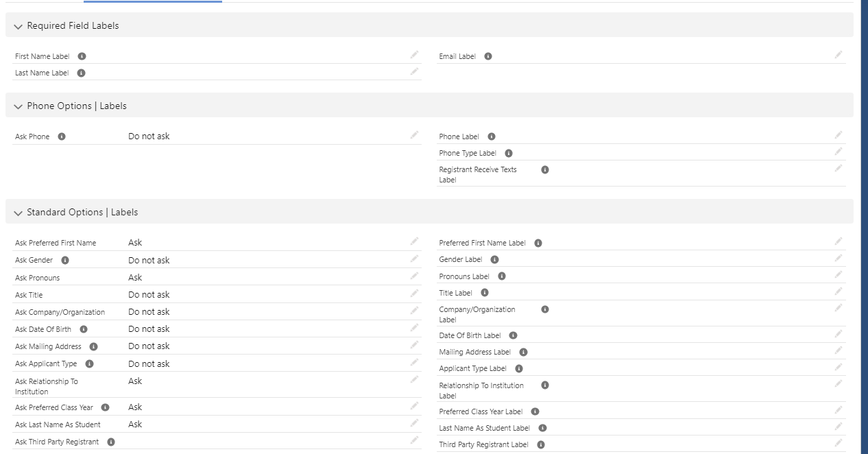
Task: Show help info for Preferred First Name Label
Action: pos(538,243)
